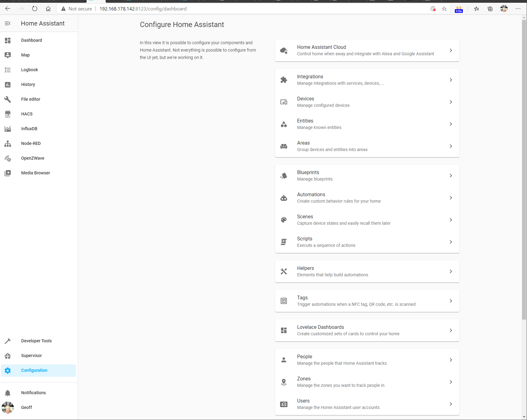This screenshot has height=420, width=527.
Task: Expand Home Assistant Cloud with its chevron
Action: pyautogui.click(x=451, y=50)
